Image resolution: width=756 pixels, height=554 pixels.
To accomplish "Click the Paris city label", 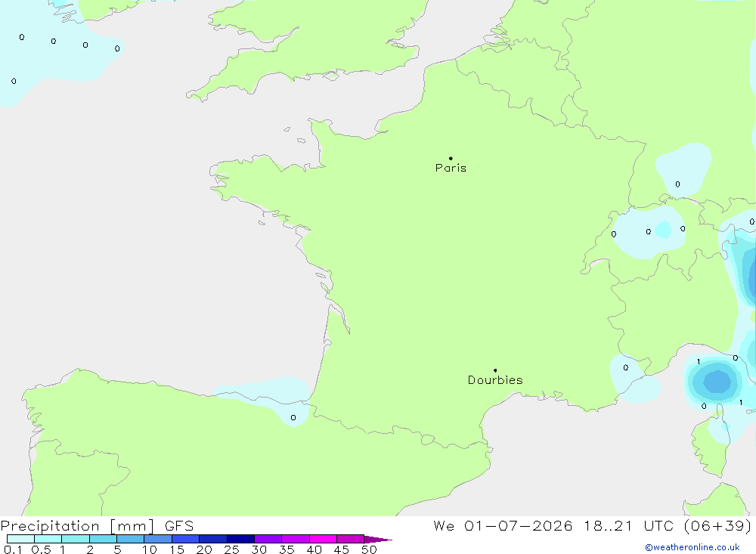I will (x=451, y=168).
